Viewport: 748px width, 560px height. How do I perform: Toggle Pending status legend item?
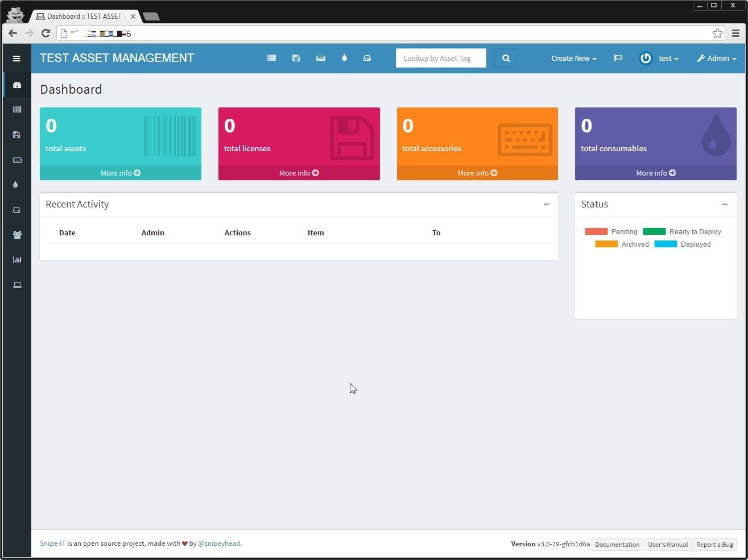point(611,232)
